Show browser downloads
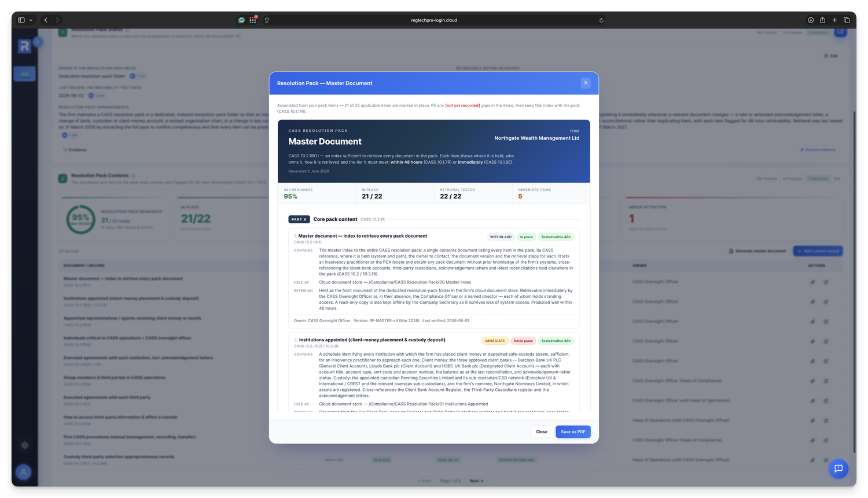 coord(811,20)
